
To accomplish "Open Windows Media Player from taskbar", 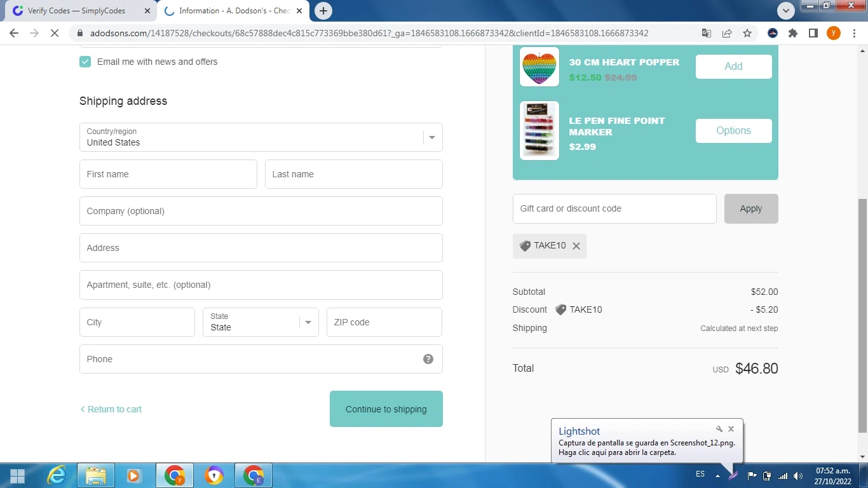I will (x=134, y=475).
